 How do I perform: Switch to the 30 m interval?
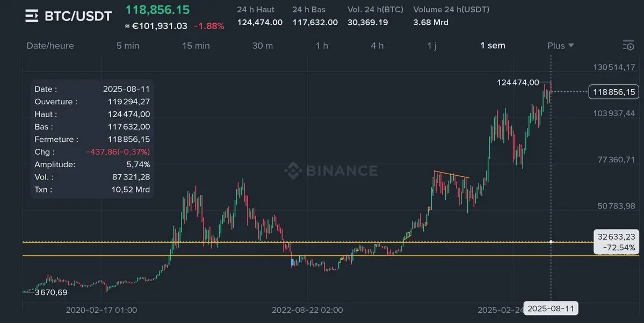click(x=263, y=46)
